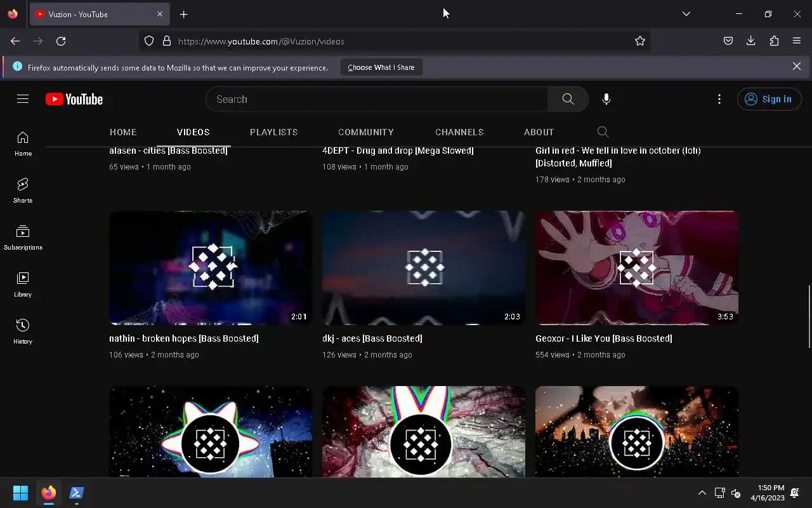
Task: Open the ABOUT tab
Action: click(x=539, y=132)
